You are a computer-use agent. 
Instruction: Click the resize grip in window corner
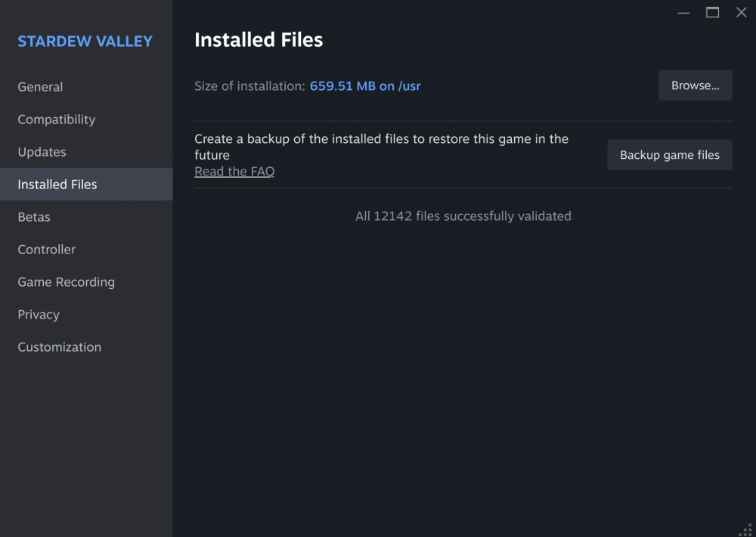(x=745, y=528)
